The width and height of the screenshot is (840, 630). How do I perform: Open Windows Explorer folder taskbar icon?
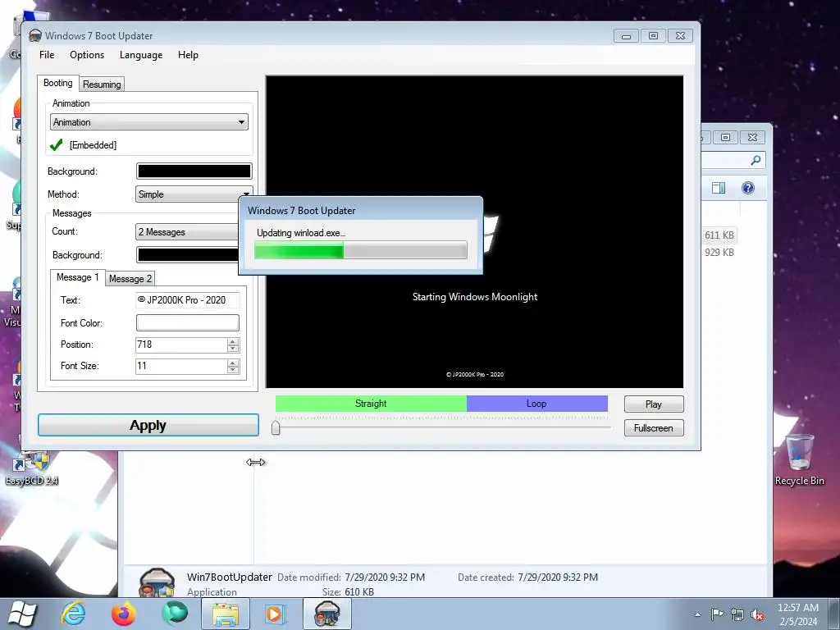click(x=226, y=614)
